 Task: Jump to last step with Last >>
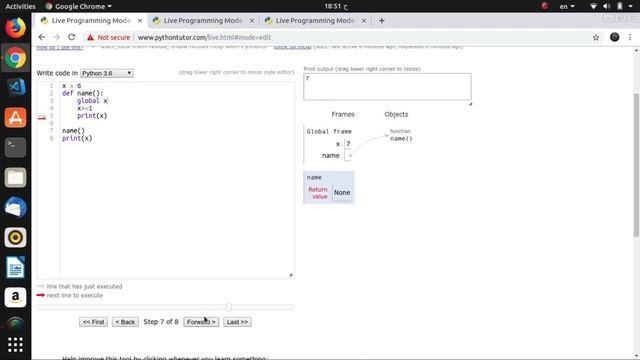pyautogui.click(x=237, y=322)
